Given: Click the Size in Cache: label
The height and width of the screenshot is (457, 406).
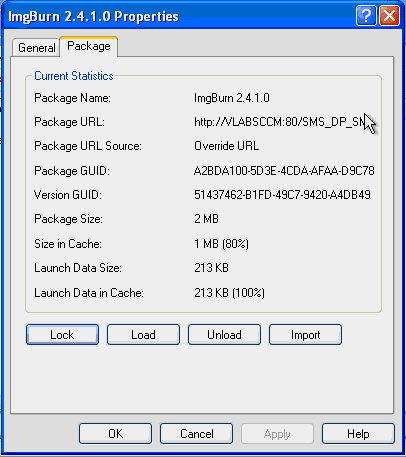Looking at the screenshot, I should point(68,244).
